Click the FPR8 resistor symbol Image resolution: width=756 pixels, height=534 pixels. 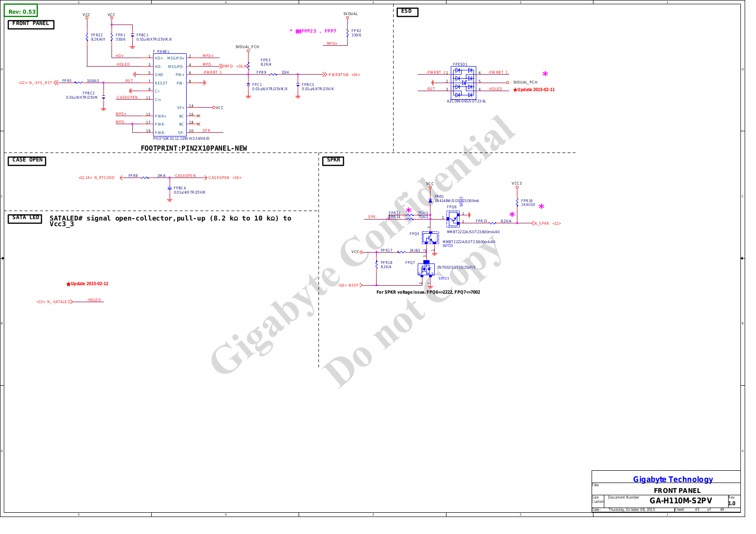click(145, 178)
